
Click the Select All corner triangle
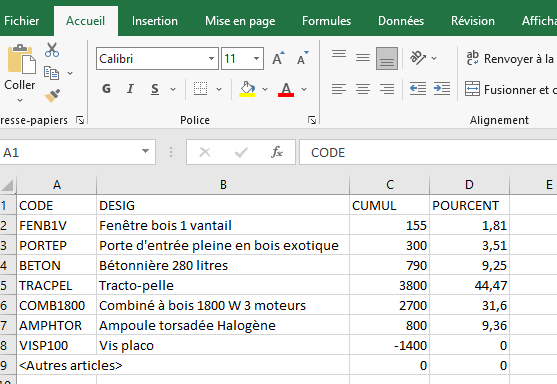[8, 185]
